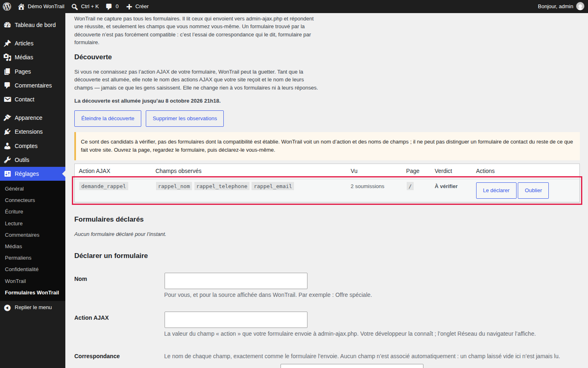Click the admin avatar icon
588x368 pixels.
point(580,7)
